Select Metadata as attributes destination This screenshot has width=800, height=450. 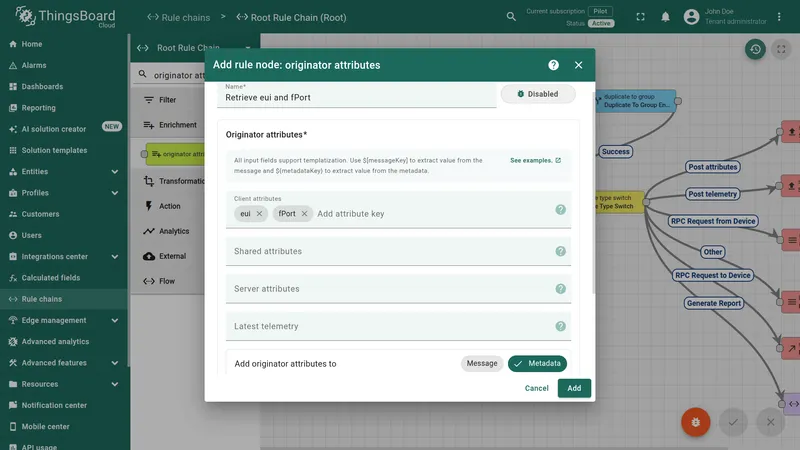point(537,363)
